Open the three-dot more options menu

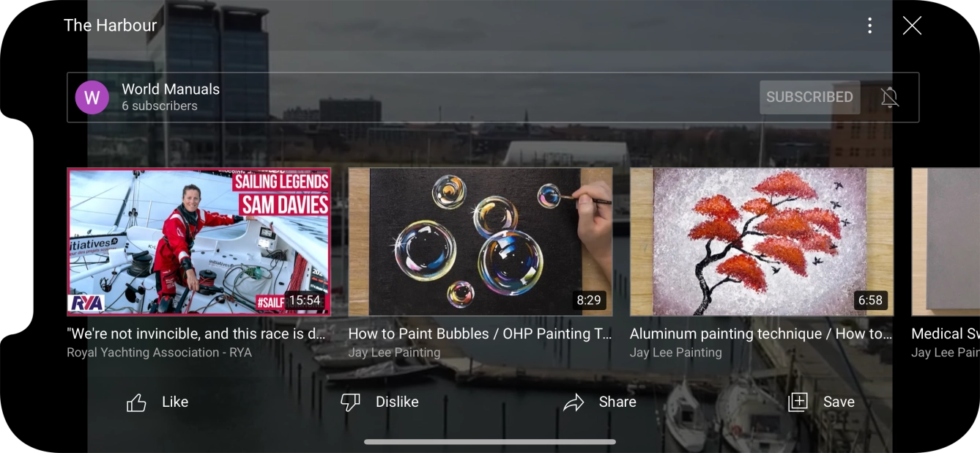(x=869, y=26)
